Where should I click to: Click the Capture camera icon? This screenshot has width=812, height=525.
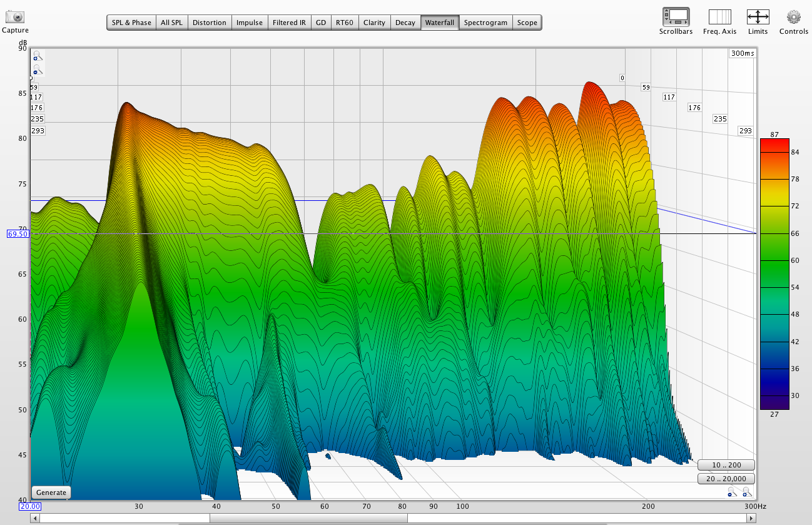point(14,18)
